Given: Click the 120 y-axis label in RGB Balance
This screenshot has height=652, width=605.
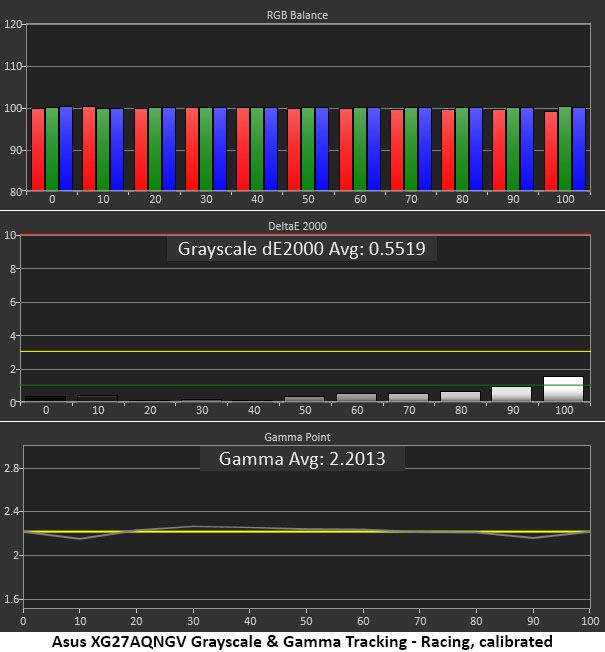Looking at the screenshot, I should tap(13, 24).
